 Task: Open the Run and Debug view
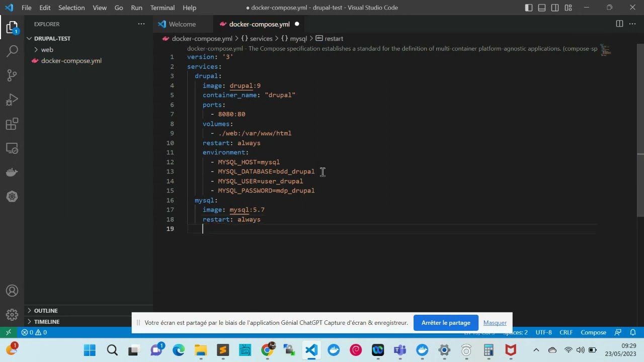[12, 100]
